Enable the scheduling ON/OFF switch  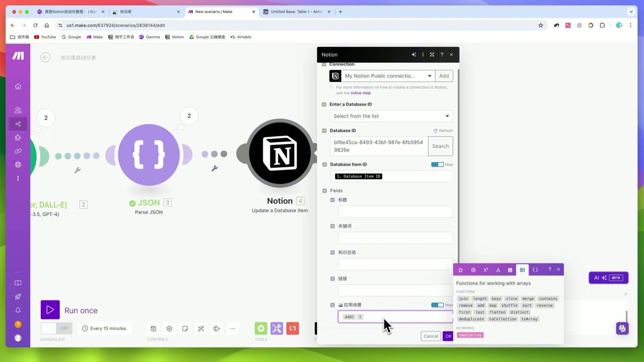pos(57,328)
